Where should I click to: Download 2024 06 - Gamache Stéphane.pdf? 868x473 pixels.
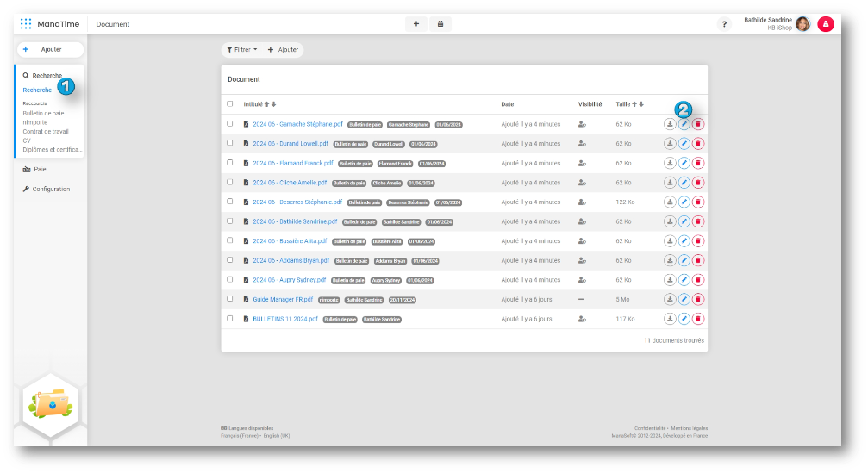click(x=670, y=124)
